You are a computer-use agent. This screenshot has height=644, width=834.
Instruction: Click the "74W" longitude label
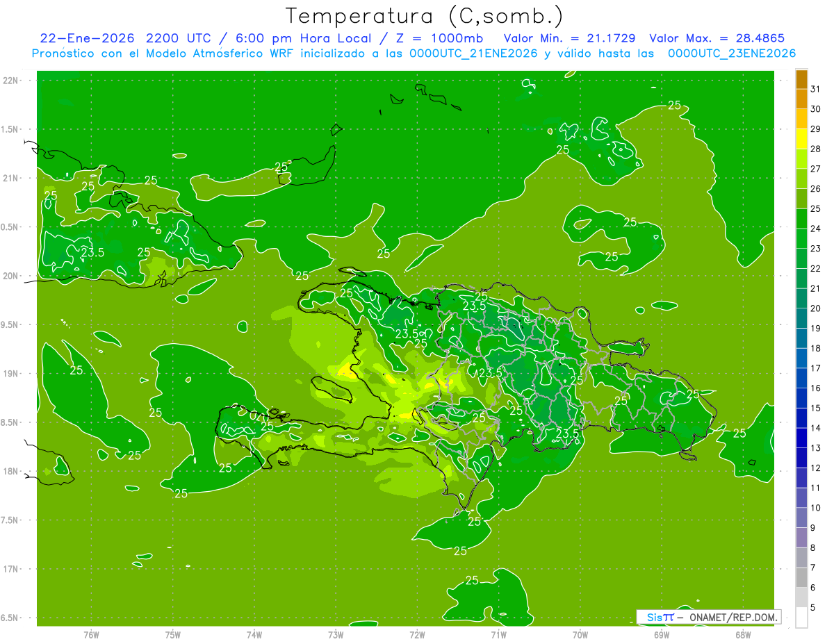tap(254, 635)
